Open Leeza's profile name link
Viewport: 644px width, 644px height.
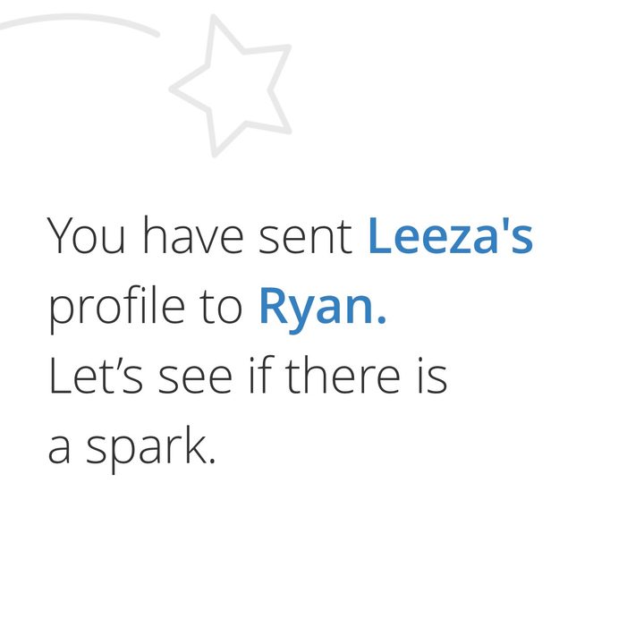coord(450,236)
